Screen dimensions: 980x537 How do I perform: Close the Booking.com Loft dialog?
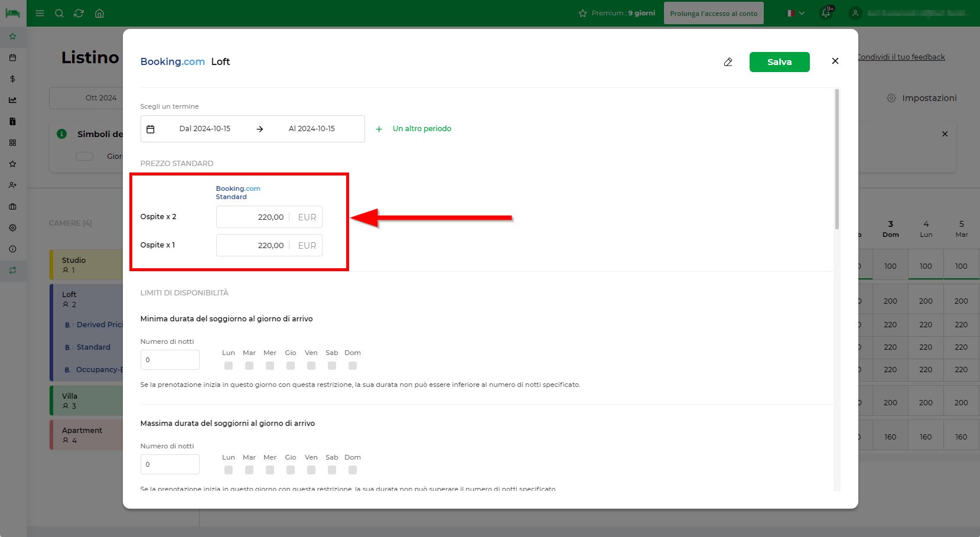click(x=835, y=61)
